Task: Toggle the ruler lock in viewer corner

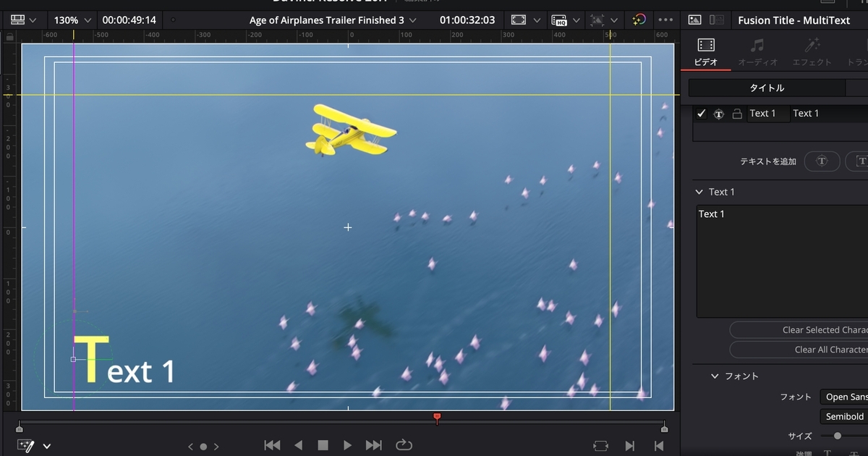Action: click(12, 35)
